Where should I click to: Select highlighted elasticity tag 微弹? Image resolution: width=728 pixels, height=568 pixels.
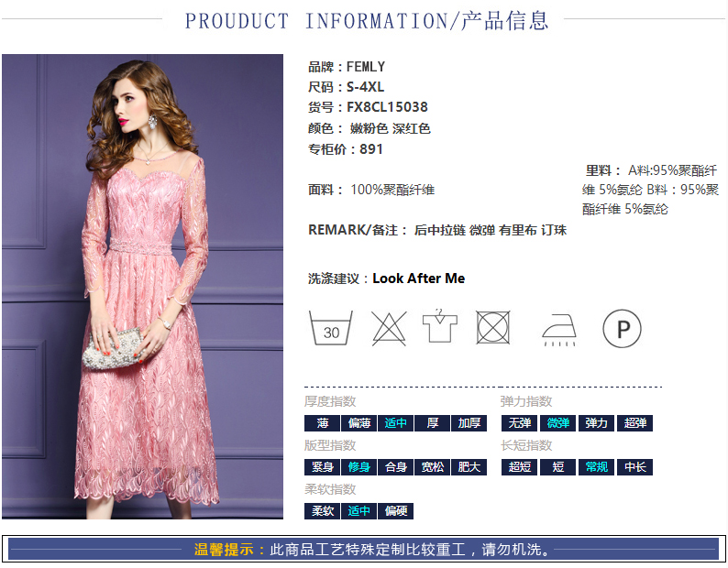click(558, 423)
